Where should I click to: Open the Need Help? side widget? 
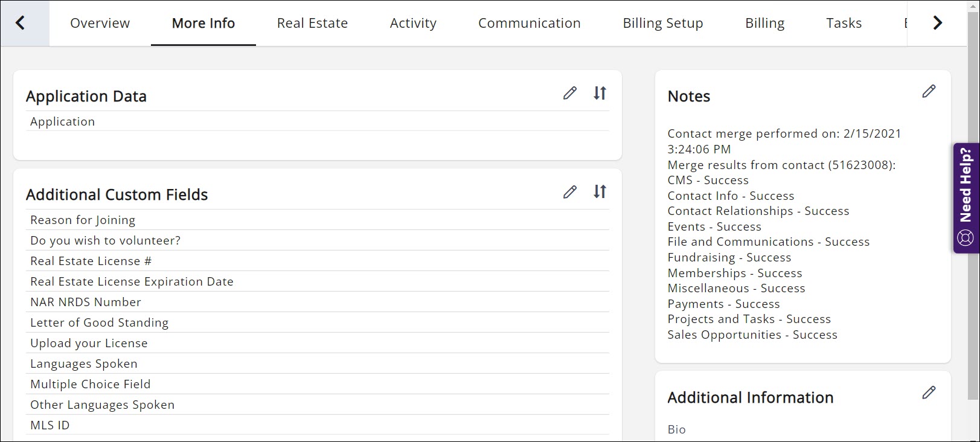coord(966,197)
